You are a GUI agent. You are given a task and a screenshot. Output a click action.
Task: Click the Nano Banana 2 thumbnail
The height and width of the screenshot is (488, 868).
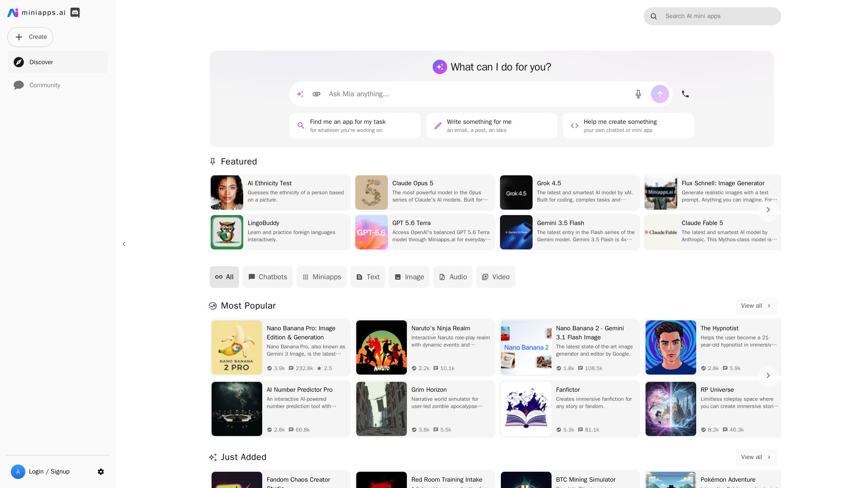coord(526,347)
